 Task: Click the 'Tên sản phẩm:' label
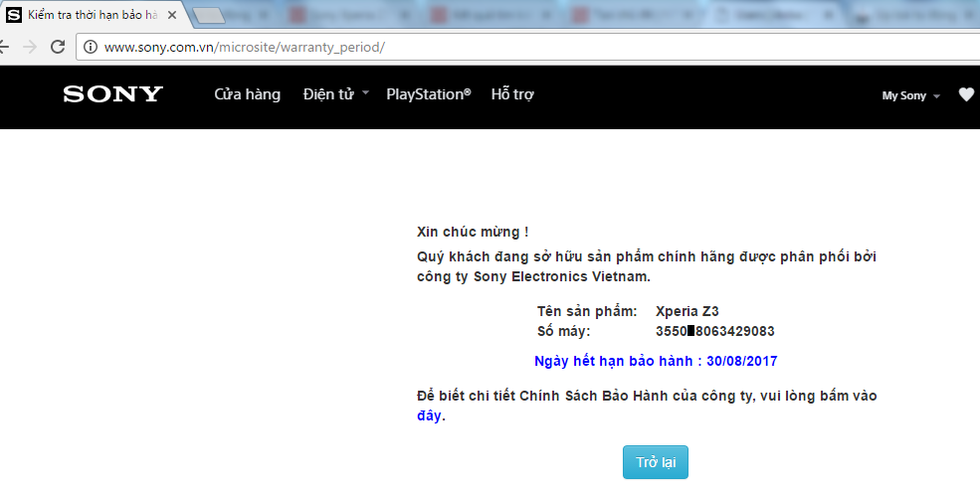point(587,311)
